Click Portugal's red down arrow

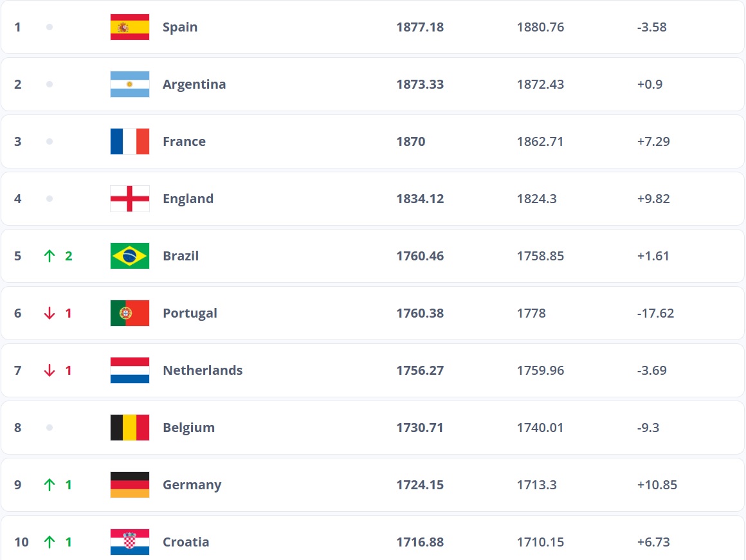(x=50, y=313)
